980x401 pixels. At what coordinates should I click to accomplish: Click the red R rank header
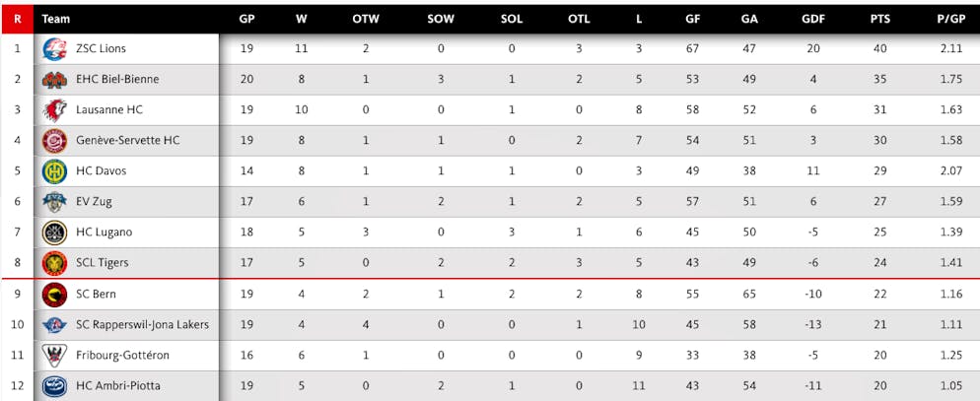tap(18, 19)
